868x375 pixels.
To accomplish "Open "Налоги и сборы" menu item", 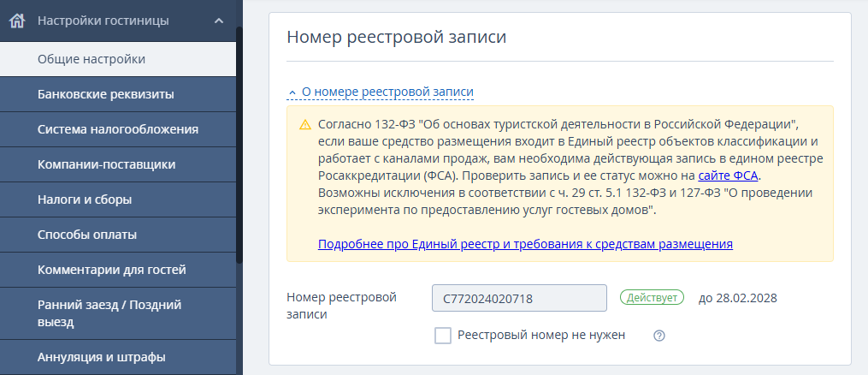I will (85, 199).
